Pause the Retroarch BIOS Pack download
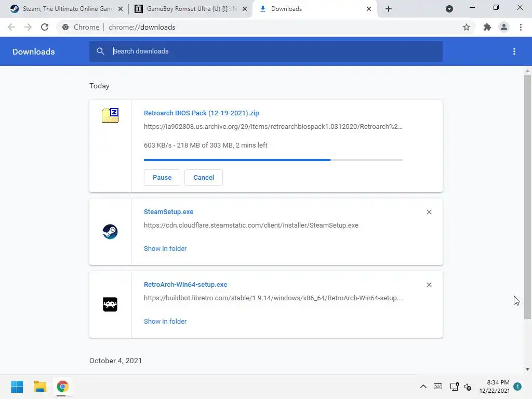The image size is (532, 399). point(162,178)
